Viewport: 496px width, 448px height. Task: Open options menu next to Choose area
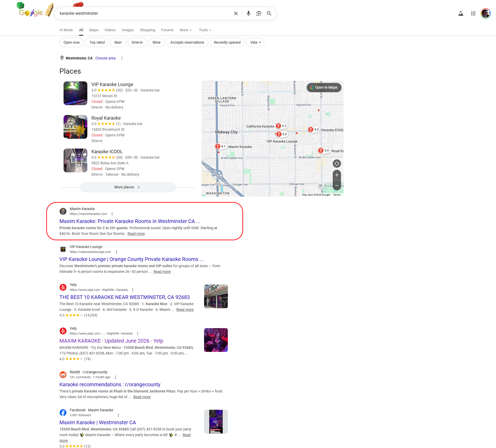click(122, 58)
